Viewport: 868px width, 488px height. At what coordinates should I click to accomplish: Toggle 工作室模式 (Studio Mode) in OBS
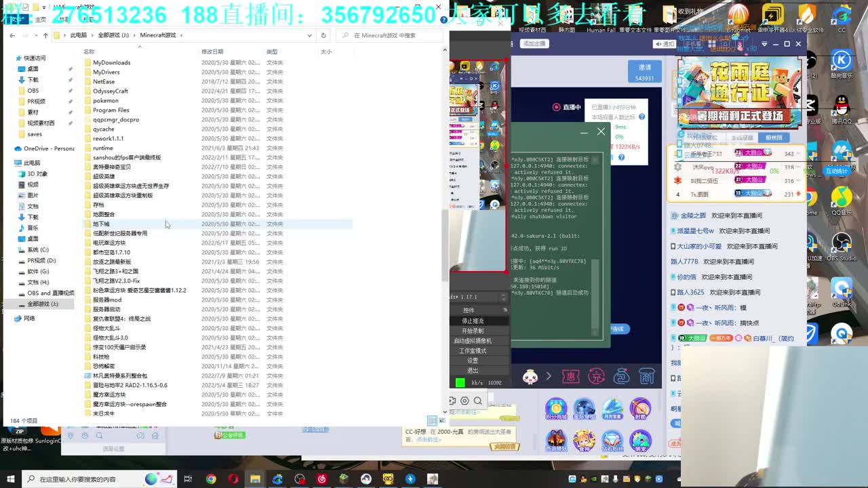(x=473, y=350)
